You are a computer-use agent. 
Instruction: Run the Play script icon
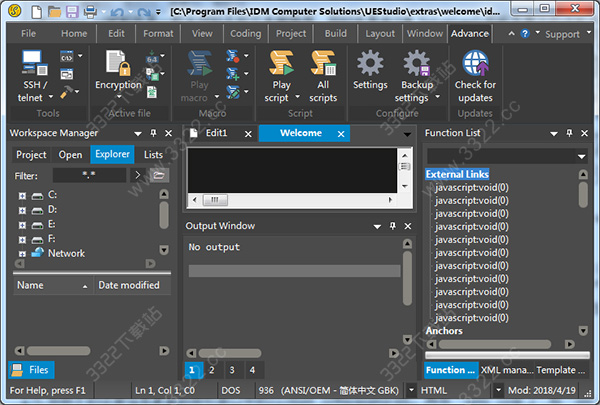click(x=281, y=63)
